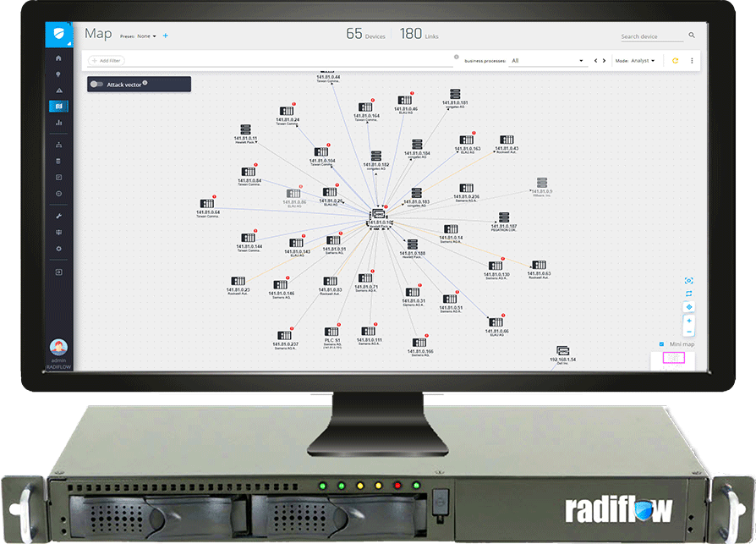Click the Add Filter button
Image resolution: width=756 pixels, height=544 pixels.
[108, 61]
